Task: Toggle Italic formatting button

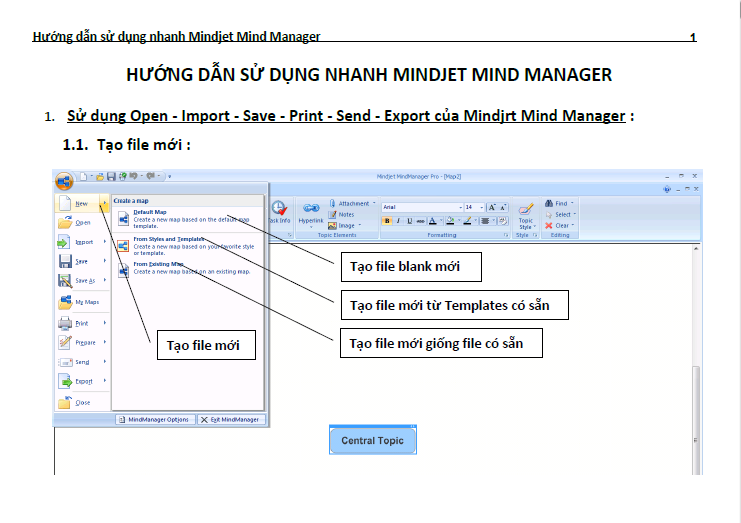Action: tap(398, 221)
